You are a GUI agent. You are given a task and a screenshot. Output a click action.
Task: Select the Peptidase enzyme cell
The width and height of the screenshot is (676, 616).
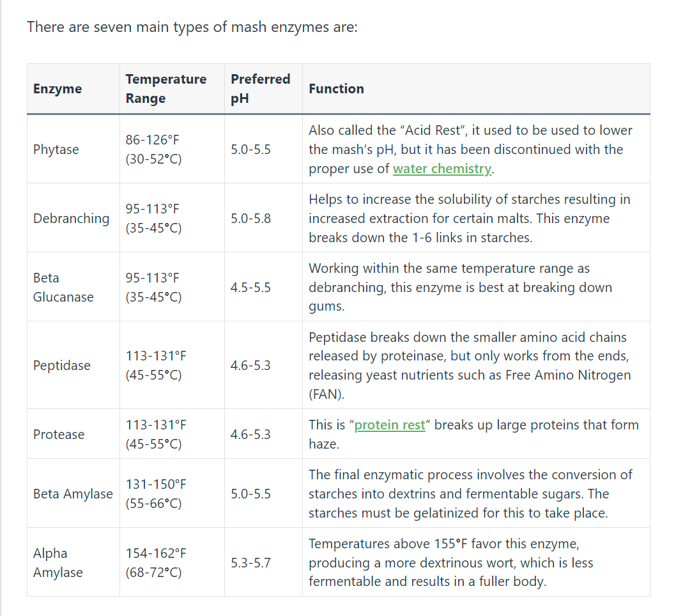[x=73, y=365]
